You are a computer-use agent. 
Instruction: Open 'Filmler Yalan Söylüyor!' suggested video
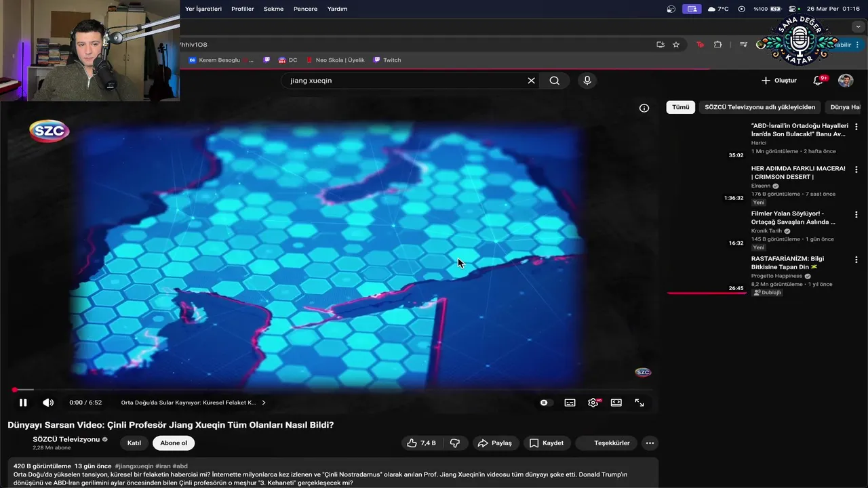point(793,218)
